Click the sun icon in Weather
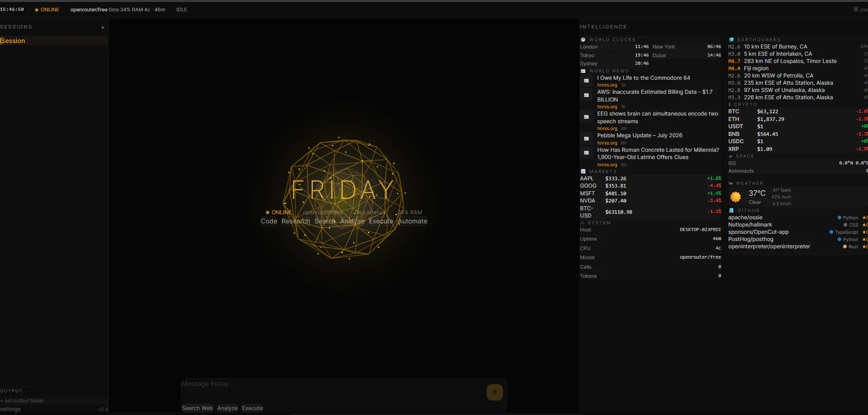This screenshot has width=868, height=415. [736, 197]
